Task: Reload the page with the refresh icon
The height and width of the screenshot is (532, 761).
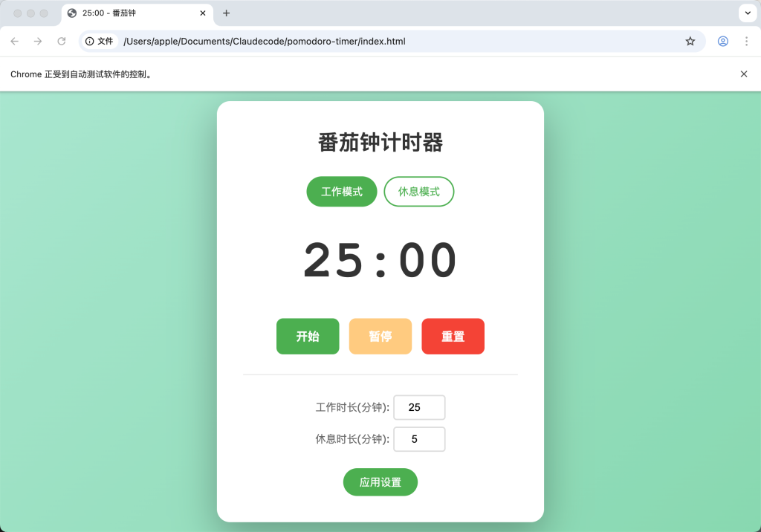Action: click(62, 42)
